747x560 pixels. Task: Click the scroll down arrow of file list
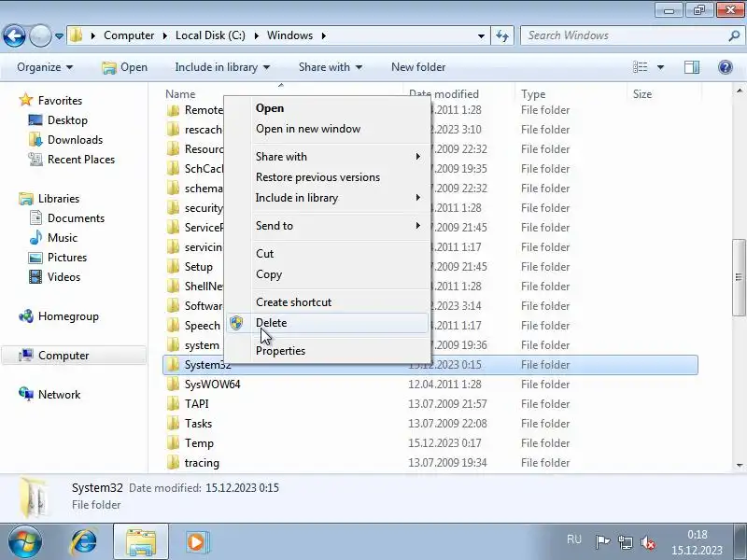[740, 465]
